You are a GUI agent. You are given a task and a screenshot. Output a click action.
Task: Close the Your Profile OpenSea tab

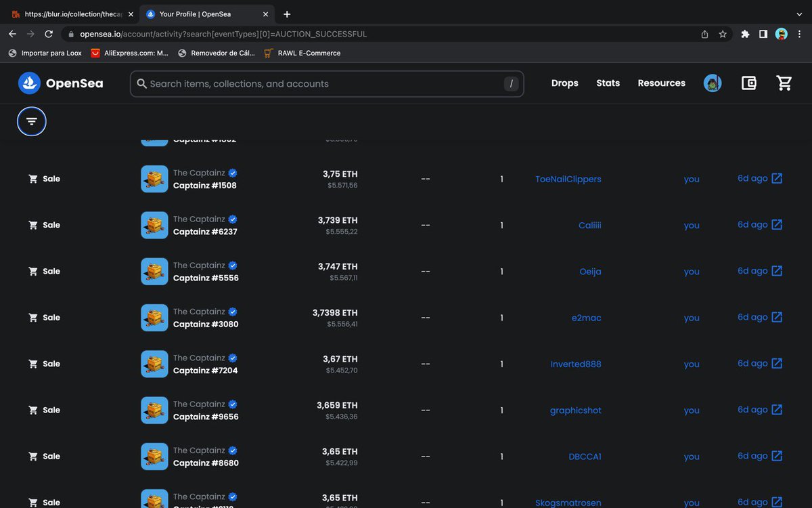[x=265, y=14]
